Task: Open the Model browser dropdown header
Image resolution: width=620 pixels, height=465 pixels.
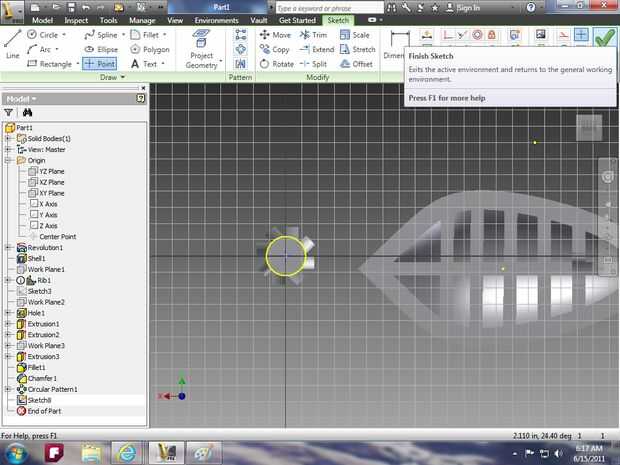Action: (x=21, y=99)
